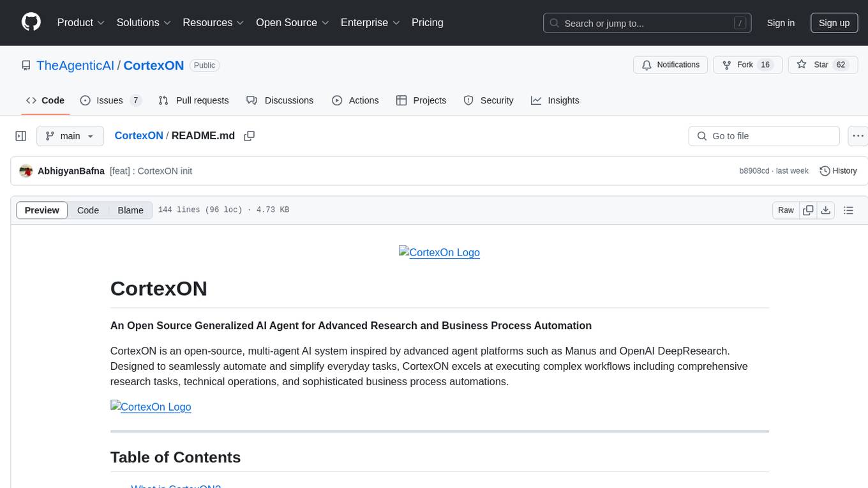Click the Public visibility badge
Screen dimensions: 868x488
pyautogui.click(x=204, y=65)
